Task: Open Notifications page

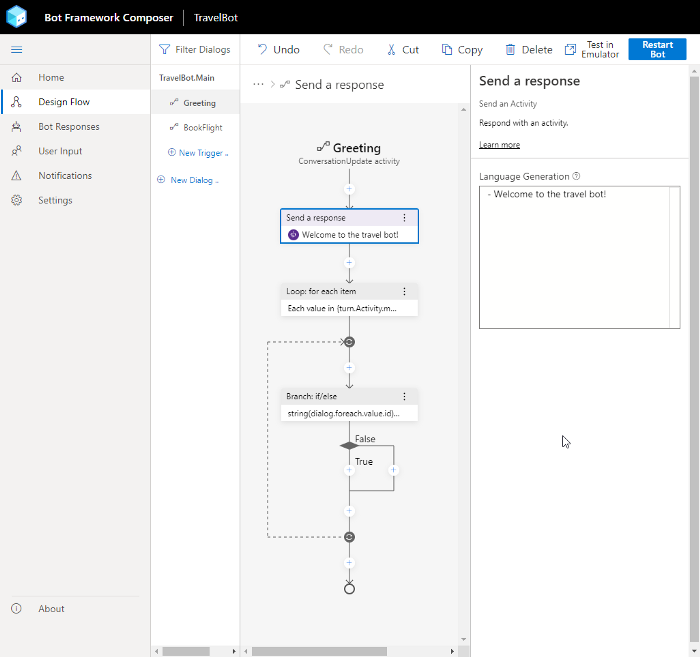Action: [75, 175]
